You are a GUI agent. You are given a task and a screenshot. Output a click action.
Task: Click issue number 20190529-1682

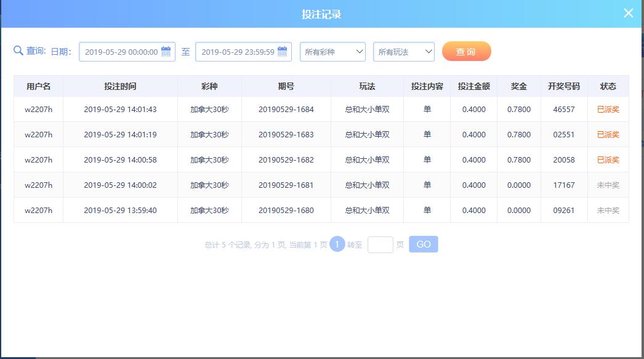286,159
